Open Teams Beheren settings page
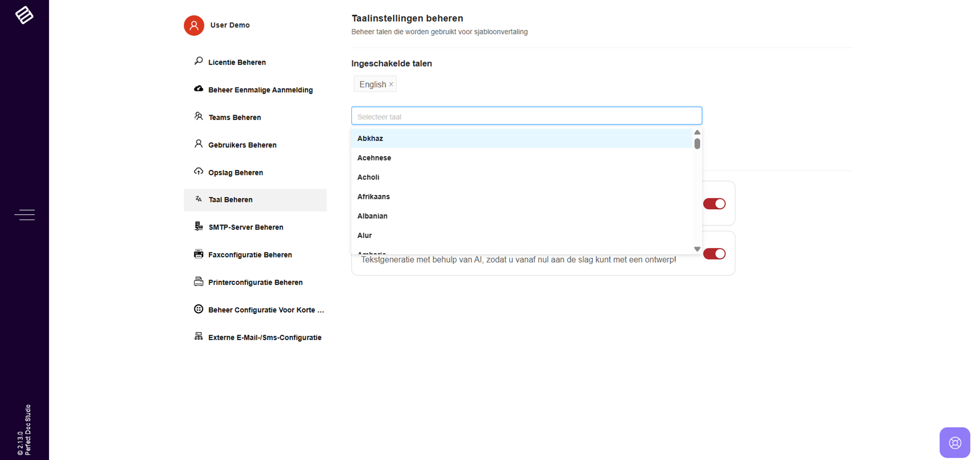Viewport: 980px width, 460px height. (234, 118)
